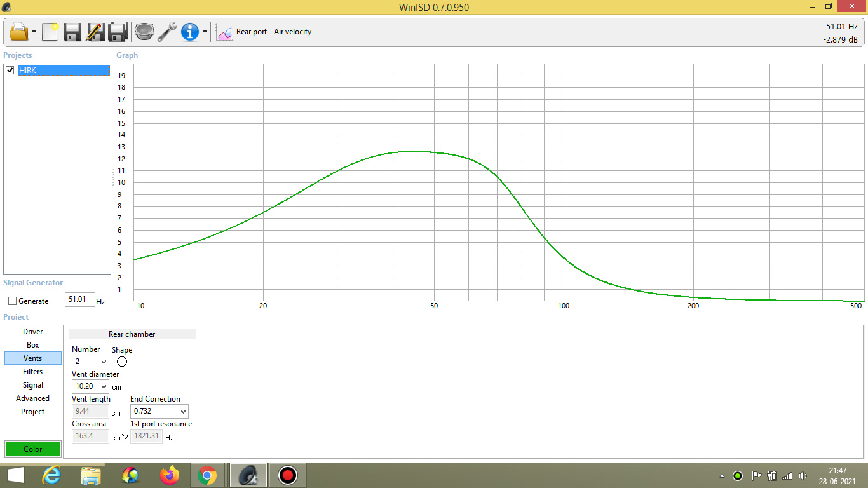Click the 1st port resonance value 1821.31

coord(146,436)
